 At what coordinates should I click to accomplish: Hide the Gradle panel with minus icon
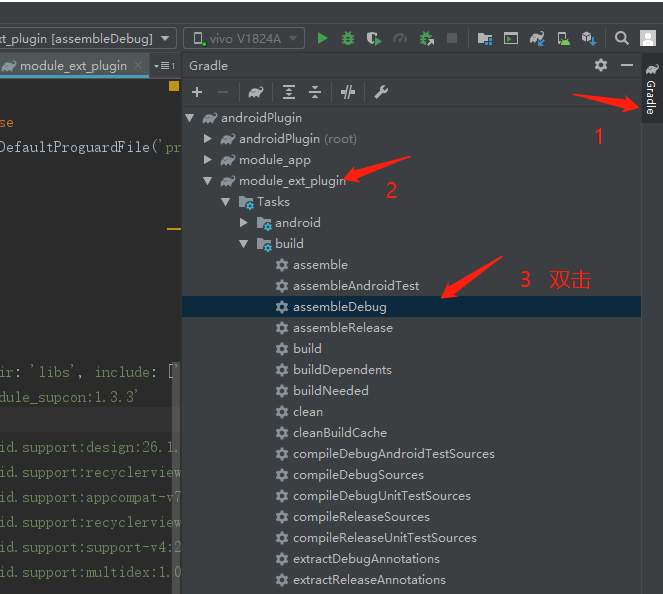pyautogui.click(x=627, y=65)
